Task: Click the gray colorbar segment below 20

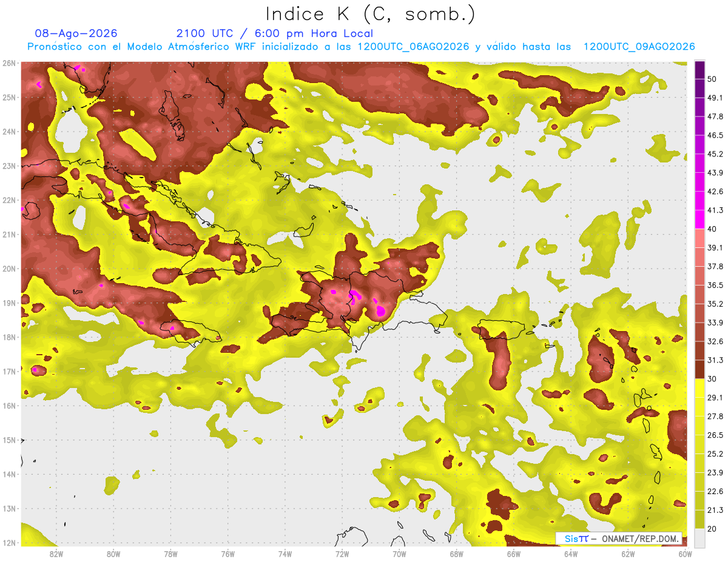Action: [x=699, y=538]
